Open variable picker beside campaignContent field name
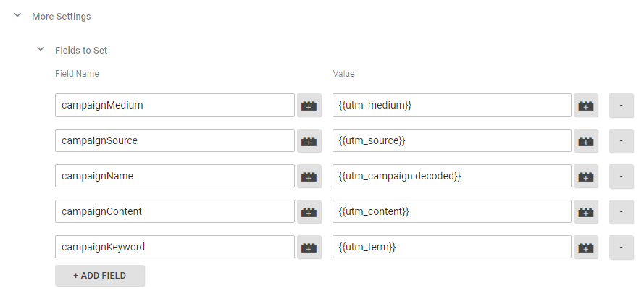Viewport: 644px width, 296px height. [x=309, y=211]
